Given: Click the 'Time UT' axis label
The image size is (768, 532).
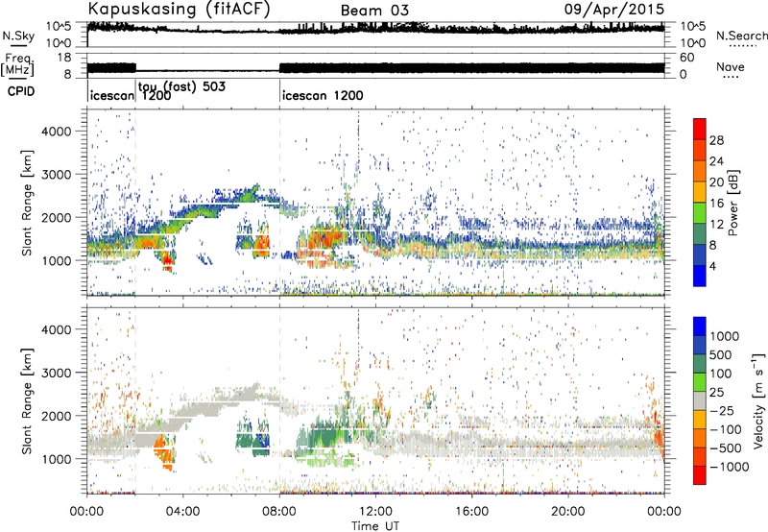Looking at the screenshot, I should 375,525.
